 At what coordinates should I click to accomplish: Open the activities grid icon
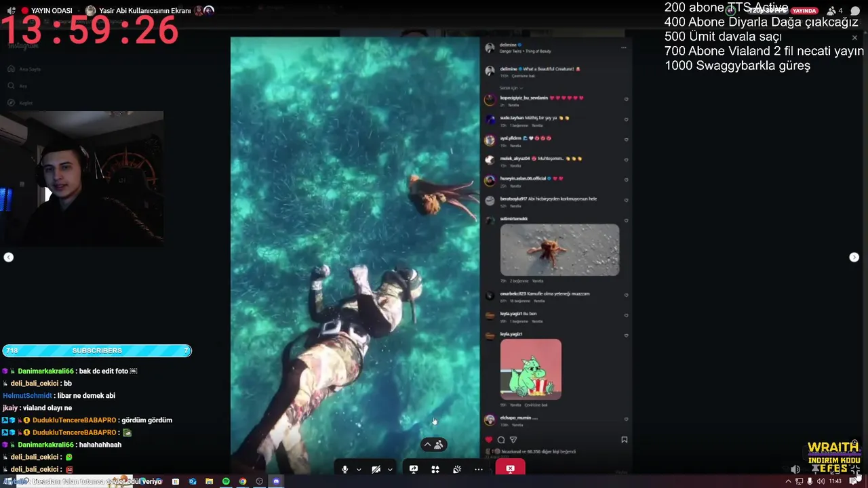coord(435,469)
